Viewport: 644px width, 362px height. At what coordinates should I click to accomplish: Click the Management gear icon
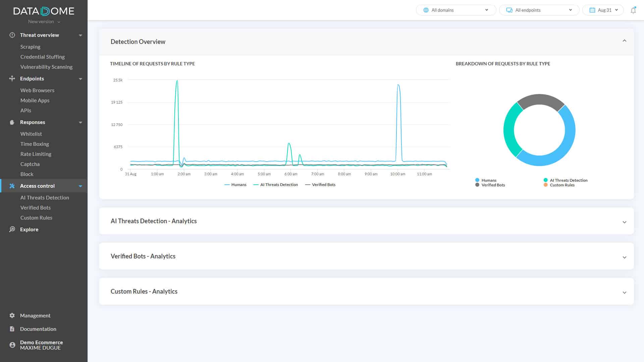(x=12, y=315)
